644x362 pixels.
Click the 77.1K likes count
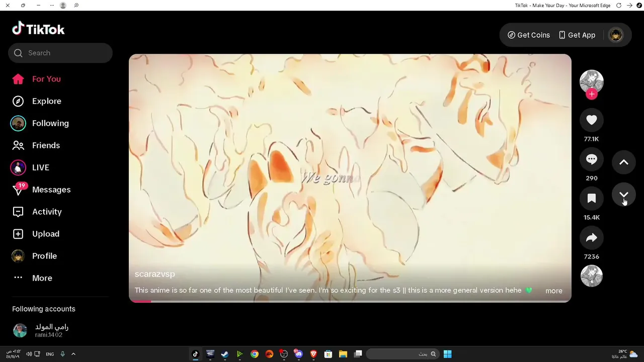coord(592,139)
